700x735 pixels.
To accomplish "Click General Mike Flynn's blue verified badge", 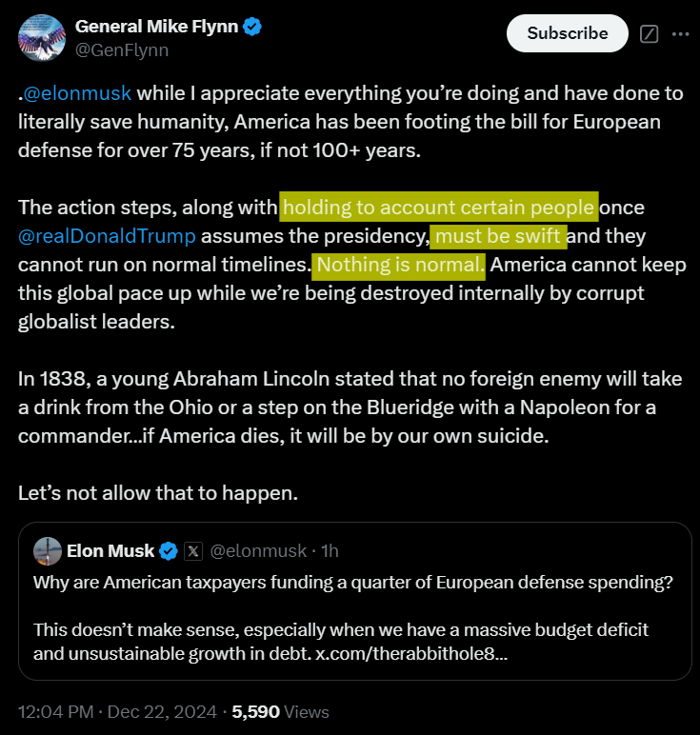I will click(x=252, y=28).
